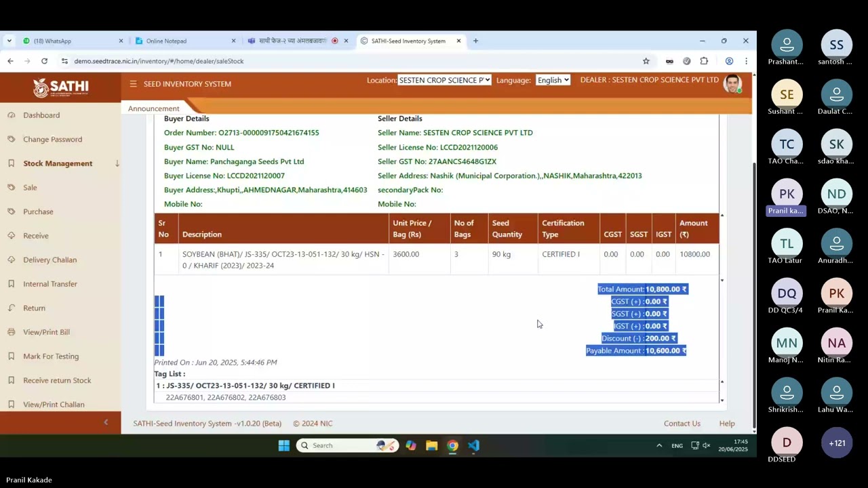868x488 pixels.
Task: Click the items table scroll up arrow
Action: [x=722, y=216]
